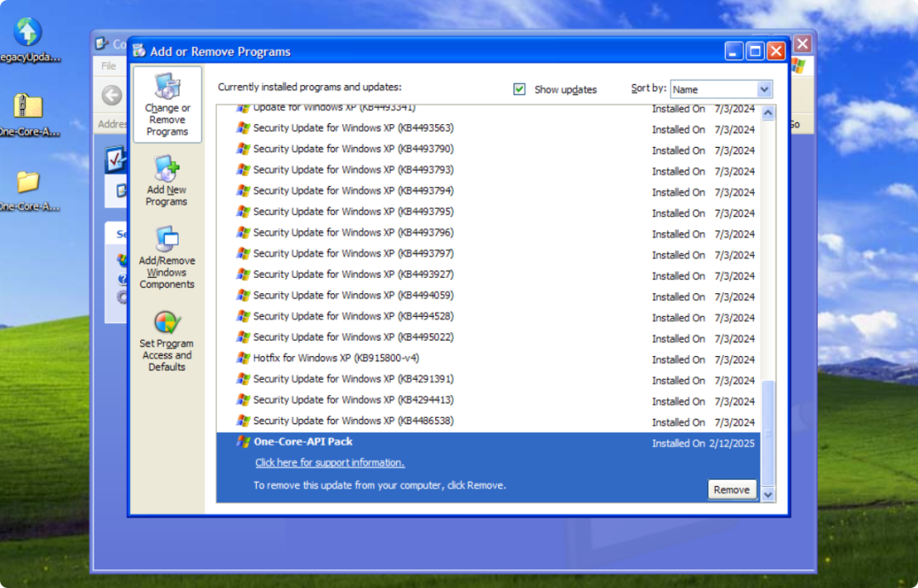The height and width of the screenshot is (588, 918).
Task: Select Security Update KB4493563 in the list
Action: pos(353,128)
